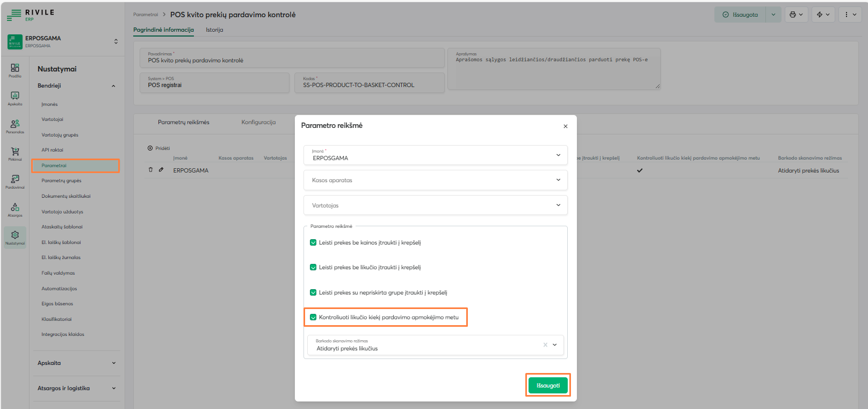Screen dimensions: 868x409
Task: Toggle 'Kontroliuoti likučio kiekį pardavimo apmokėjimo metu'
Action: coord(313,317)
